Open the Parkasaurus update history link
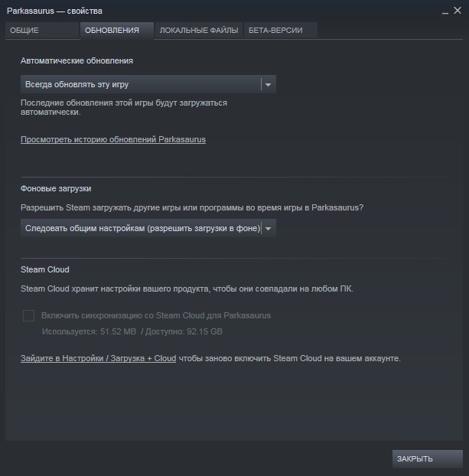 (x=113, y=139)
